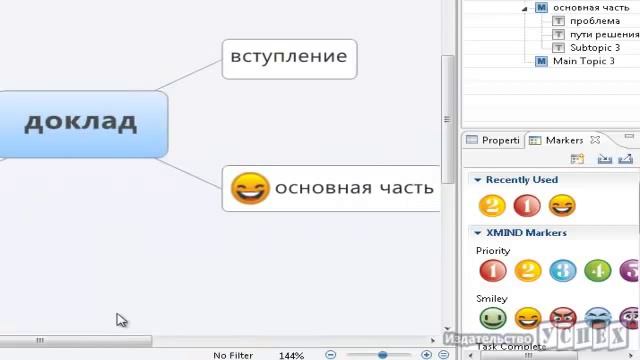Click the canvas scrollbar right arrow
This screenshot has width=640, height=360.
click(x=433, y=340)
